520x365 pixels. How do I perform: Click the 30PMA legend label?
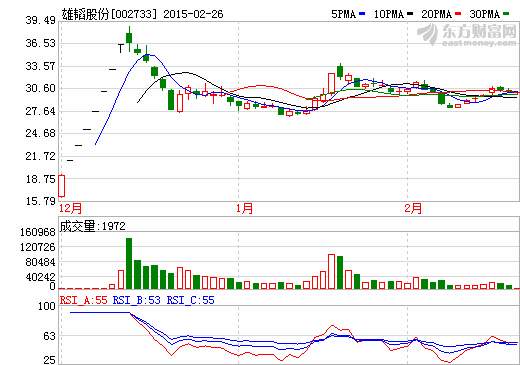(485, 14)
